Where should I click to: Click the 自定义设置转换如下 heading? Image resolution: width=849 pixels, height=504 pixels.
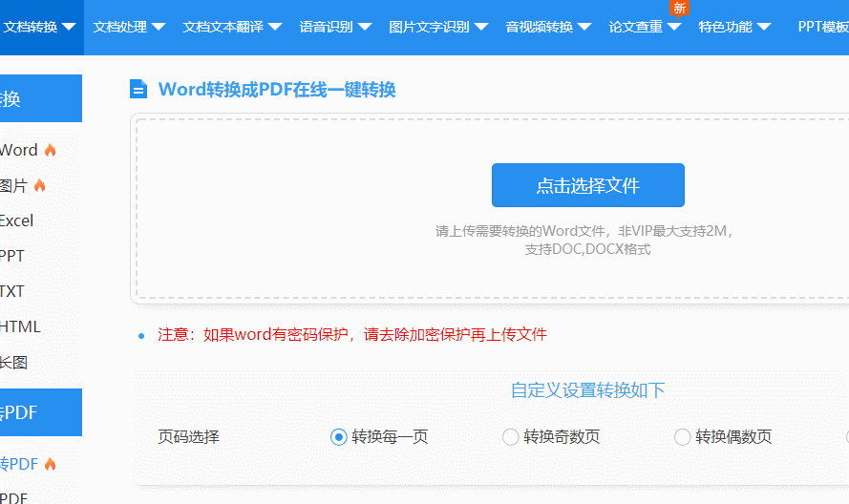588,390
